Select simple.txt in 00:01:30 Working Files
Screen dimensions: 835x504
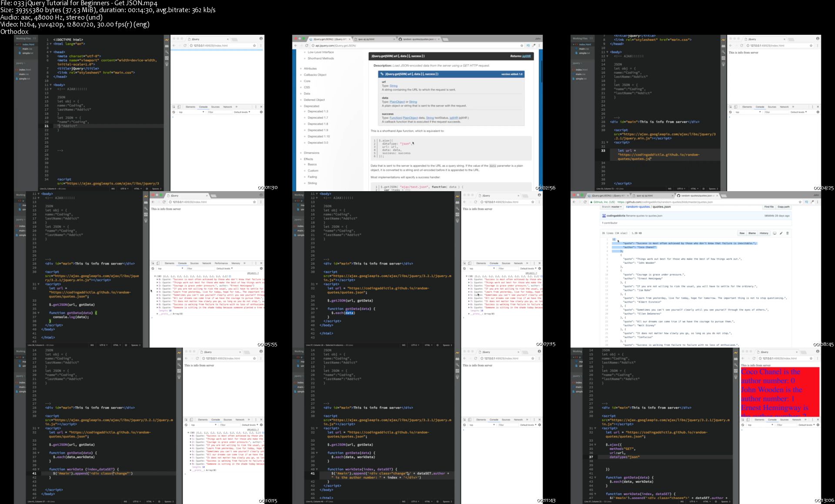pyautogui.click(x=27, y=53)
